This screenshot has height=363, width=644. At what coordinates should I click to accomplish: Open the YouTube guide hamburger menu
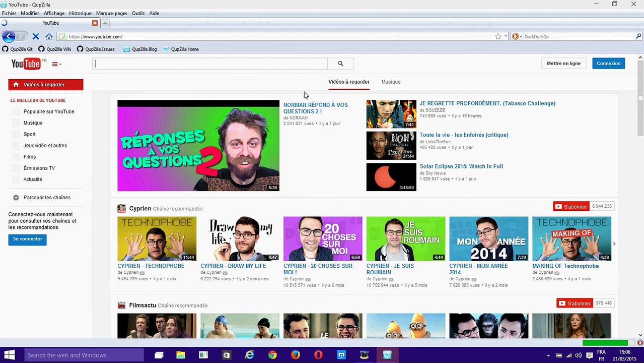(56, 64)
